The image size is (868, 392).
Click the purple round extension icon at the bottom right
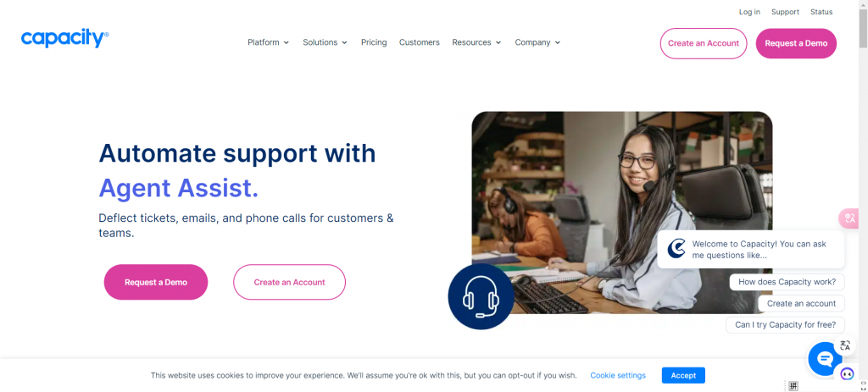pyautogui.click(x=847, y=374)
